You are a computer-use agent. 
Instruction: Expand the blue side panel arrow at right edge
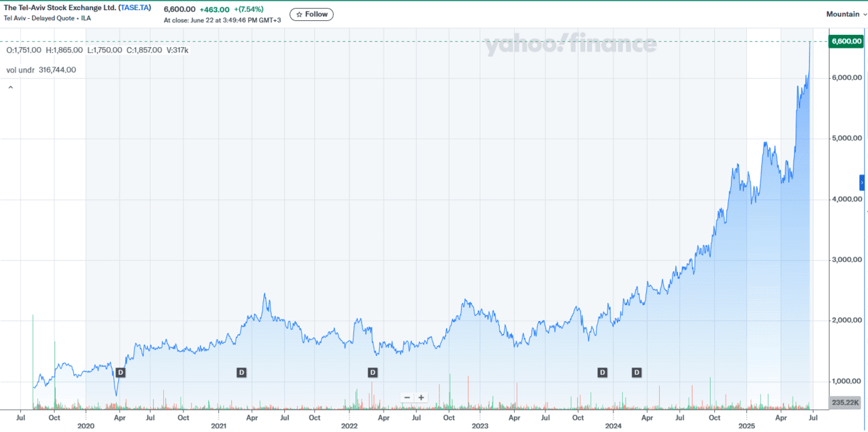863,182
